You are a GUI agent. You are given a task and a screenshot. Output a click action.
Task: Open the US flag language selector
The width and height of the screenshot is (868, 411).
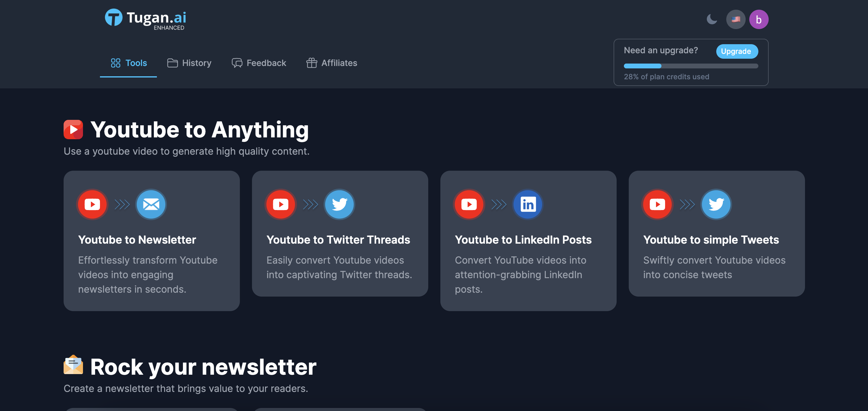736,19
